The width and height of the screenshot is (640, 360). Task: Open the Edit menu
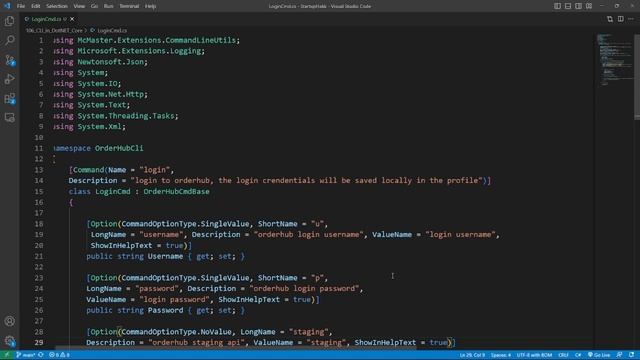[x=36, y=6]
